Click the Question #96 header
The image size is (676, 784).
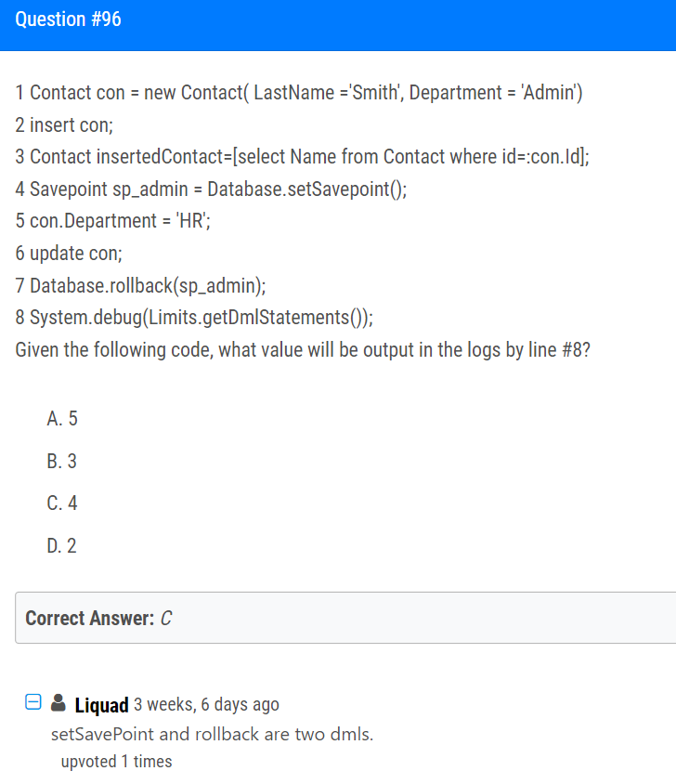[x=68, y=20]
